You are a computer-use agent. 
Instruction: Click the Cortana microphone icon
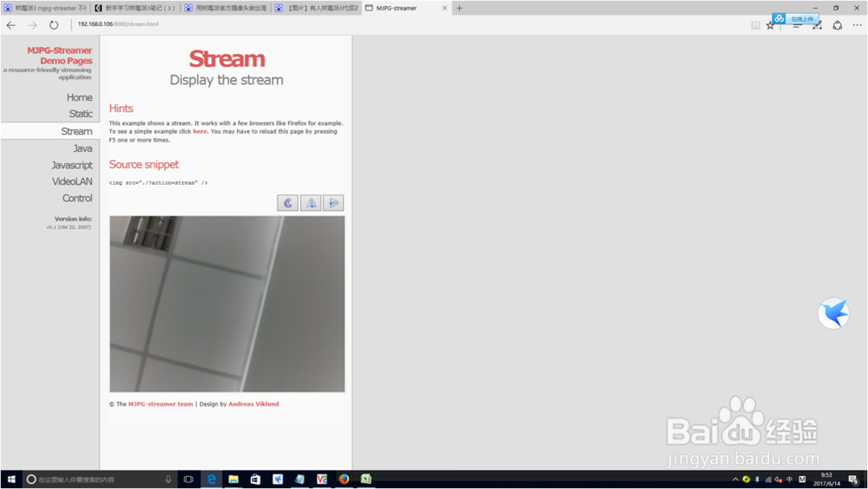[168, 479]
